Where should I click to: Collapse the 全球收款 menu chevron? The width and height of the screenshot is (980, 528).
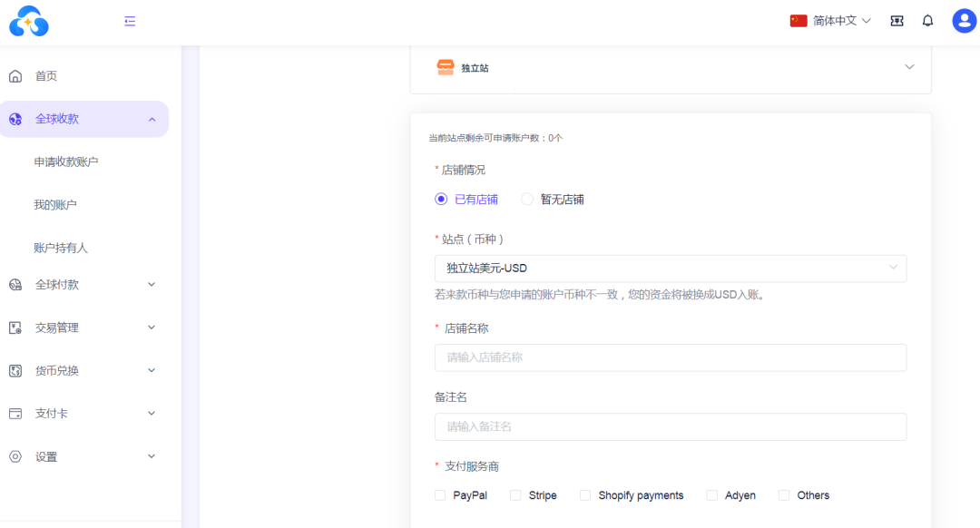coord(152,120)
